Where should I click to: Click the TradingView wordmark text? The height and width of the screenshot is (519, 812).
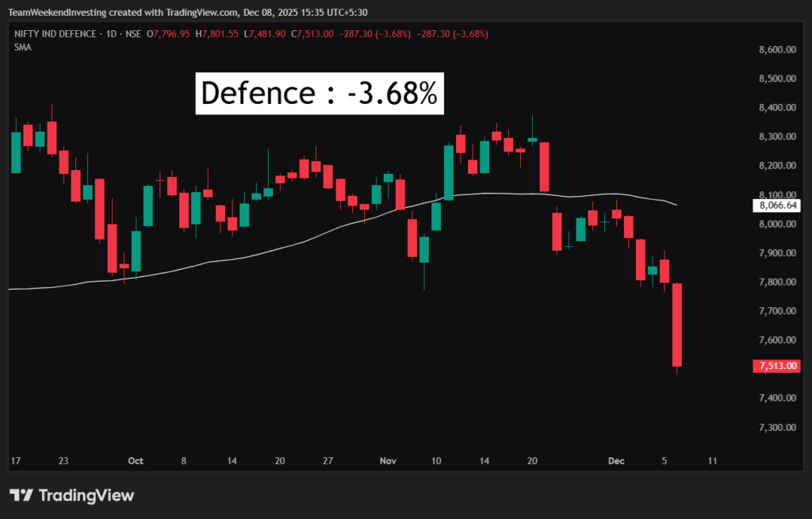click(86, 495)
